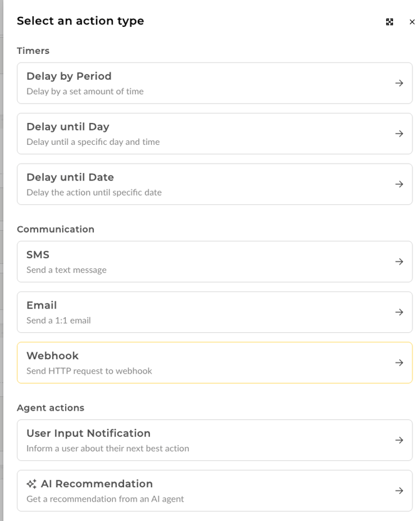Click arrow icon beside Email
The width and height of the screenshot is (420, 521).
(399, 312)
